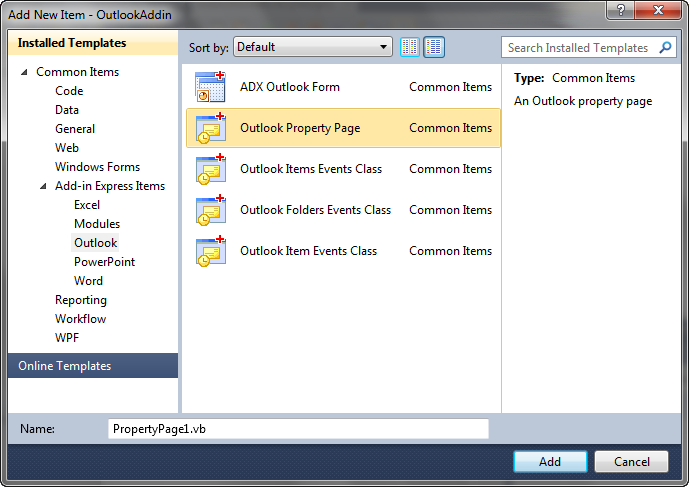Click the Search Installed Templates box
Screen dimensions: 689x487
pos(588,47)
